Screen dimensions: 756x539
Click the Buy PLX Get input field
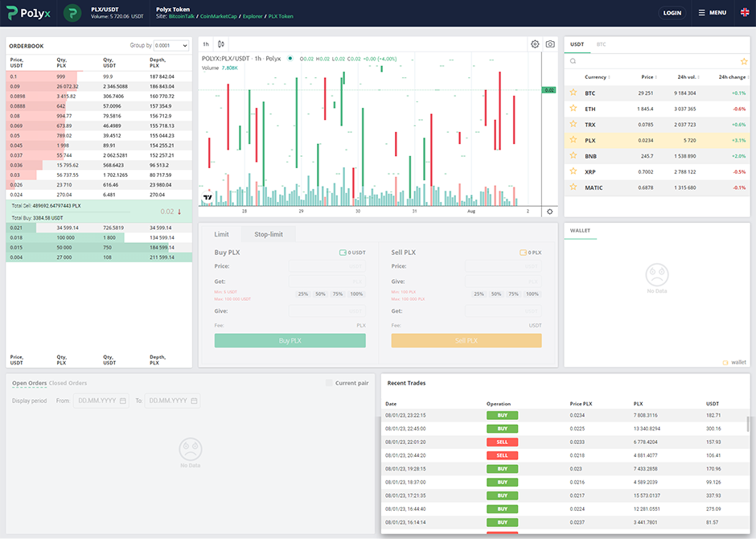pyautogui.click(x=327, y=282)
